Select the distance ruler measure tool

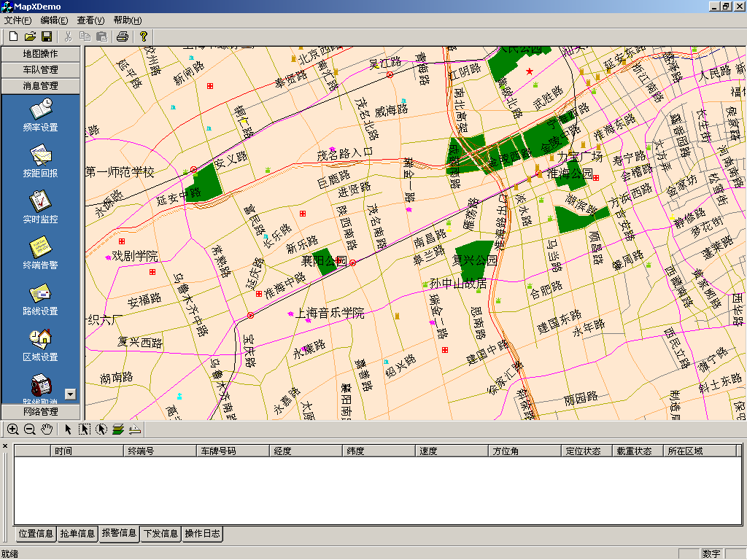(135, 429)
